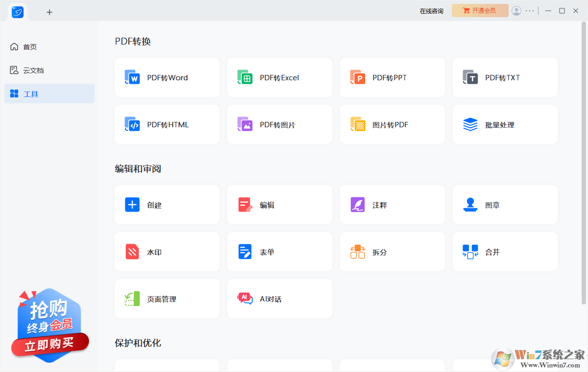Open the three-dots more options menu
Screen dimensions: 588x372
530,11
